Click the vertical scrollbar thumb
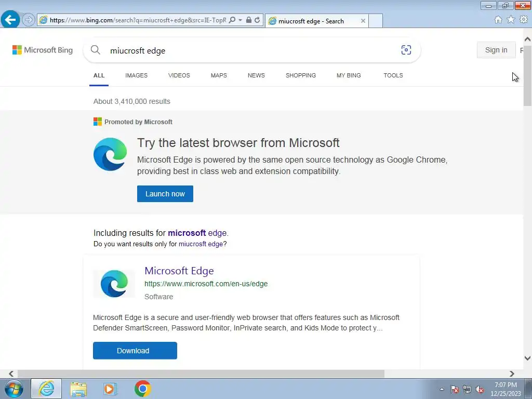Viewport: 532px width, 399px height. (x=528, y=75)
